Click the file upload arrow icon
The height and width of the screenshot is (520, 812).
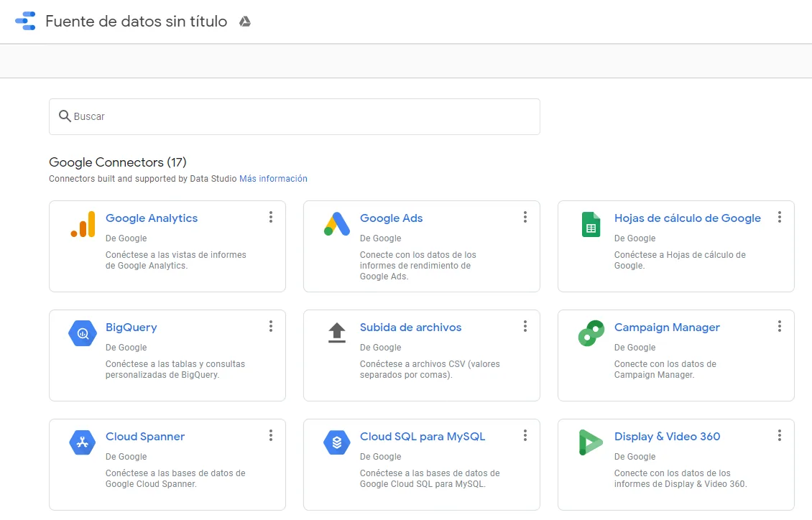[337, 333]
